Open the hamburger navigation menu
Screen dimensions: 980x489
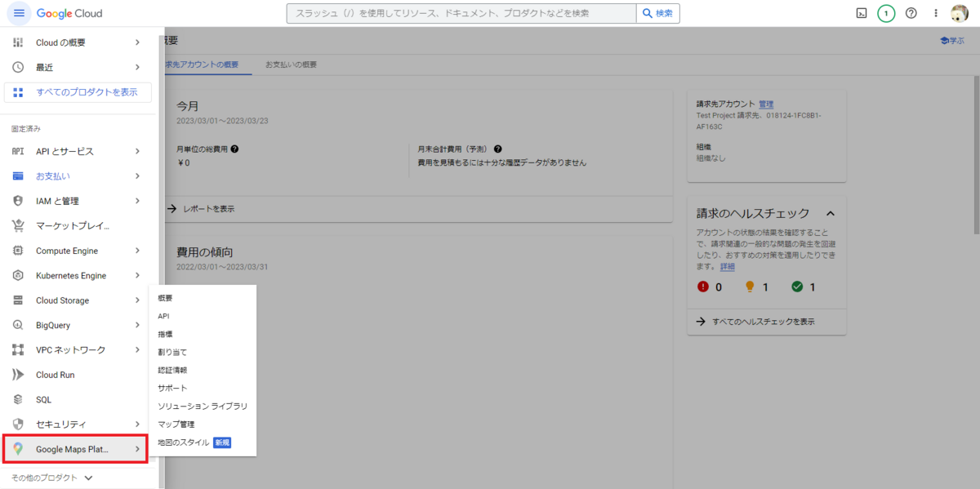coord(19,13)
